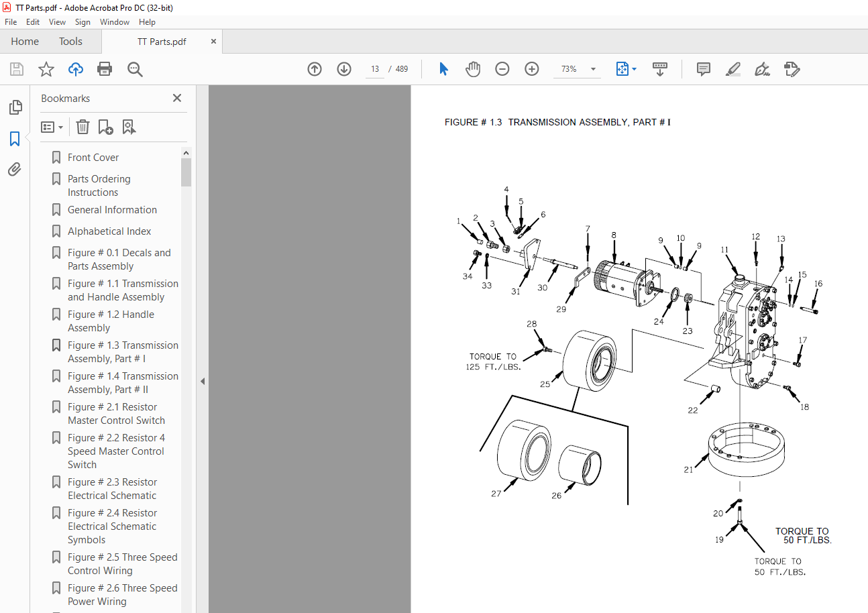Open the Alphabetical Index bookmark
This screenshot has width=868, height=613.
[x=109, y=231]
